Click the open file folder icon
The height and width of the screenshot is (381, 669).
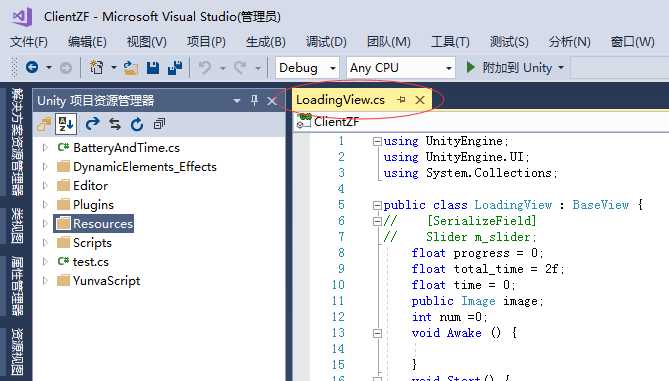[131, 67]
